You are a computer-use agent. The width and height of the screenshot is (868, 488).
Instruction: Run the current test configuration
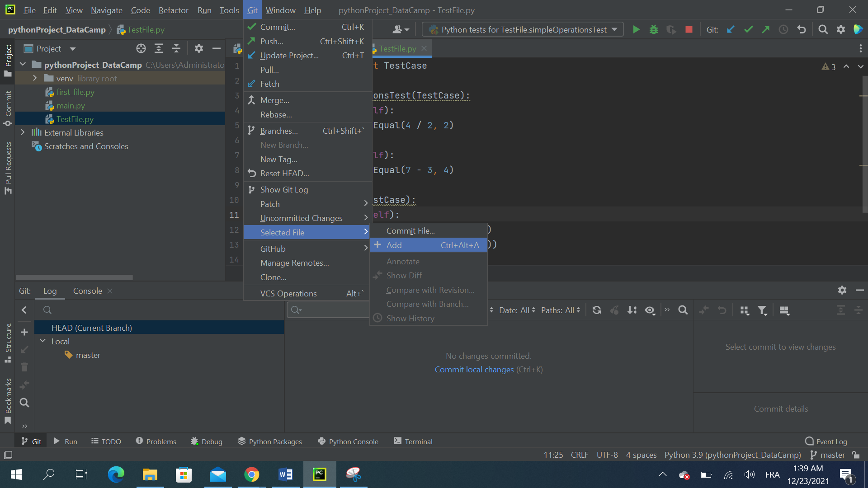click(x=636, y=30)
